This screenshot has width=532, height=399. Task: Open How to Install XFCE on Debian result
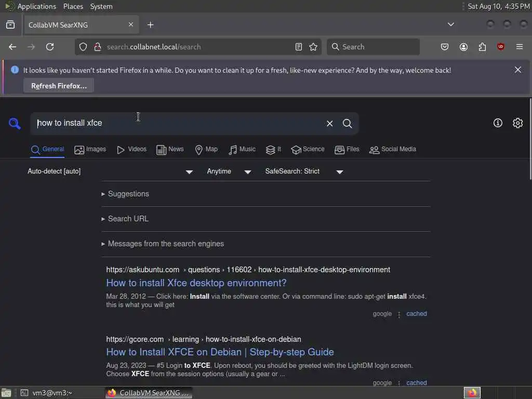click(220, 352)
